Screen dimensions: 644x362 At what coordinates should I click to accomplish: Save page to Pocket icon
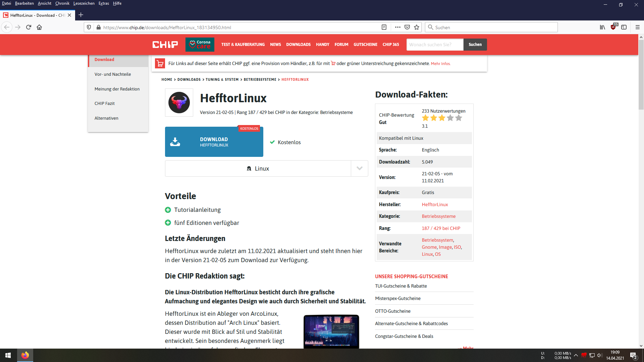tap(407, 27)
